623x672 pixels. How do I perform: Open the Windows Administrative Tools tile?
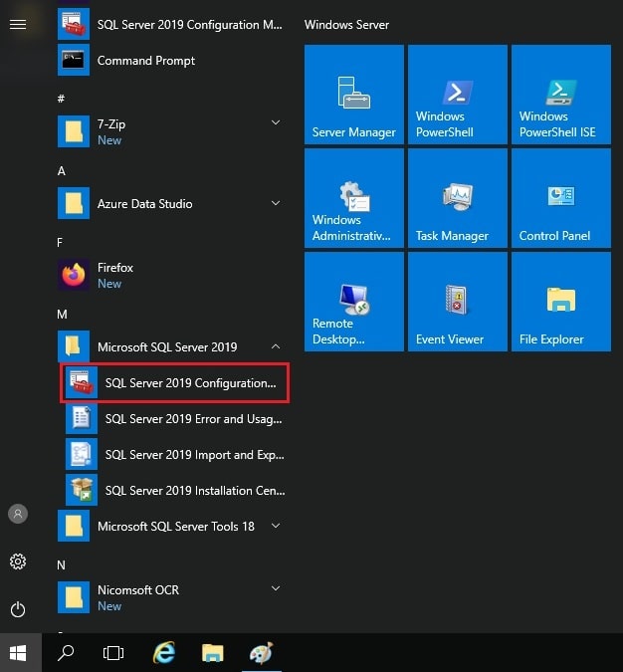tap(354, 198)
